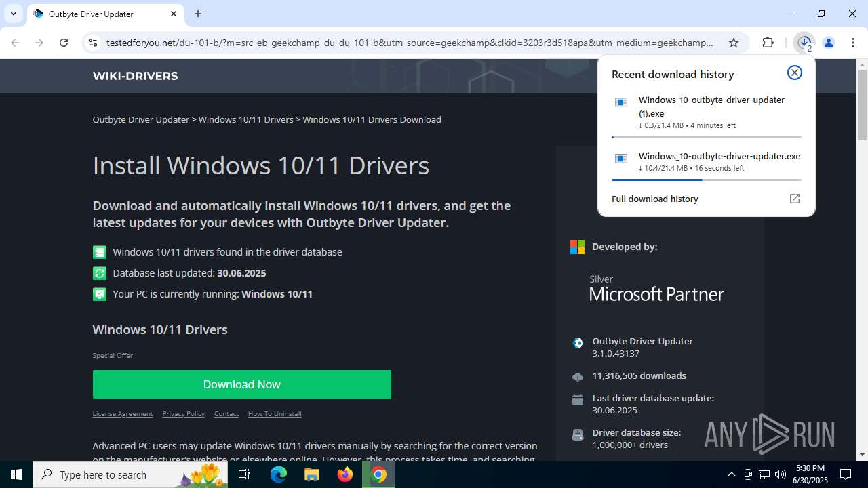Click the scrollbar down arrow
Image resolution: width=868 pixels, height=488 pixels.
tap(862, 455)
